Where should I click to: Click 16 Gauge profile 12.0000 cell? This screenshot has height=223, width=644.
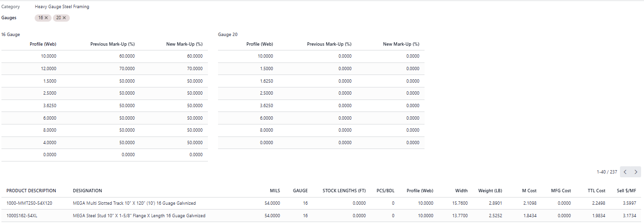(49, 69)
